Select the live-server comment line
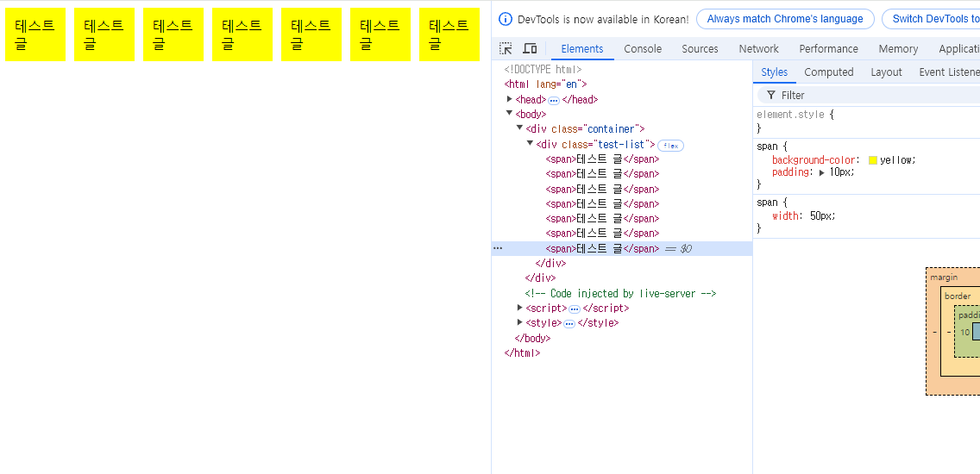The image size is (980, 474). (x=620, y=293)
